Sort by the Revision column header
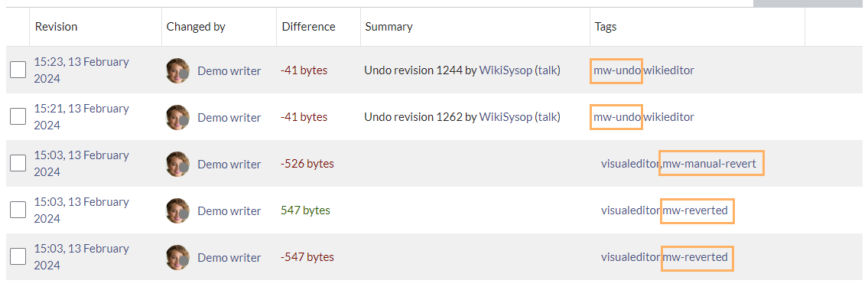The height and width of the screenshot is (287, 868). coord(56,27)
